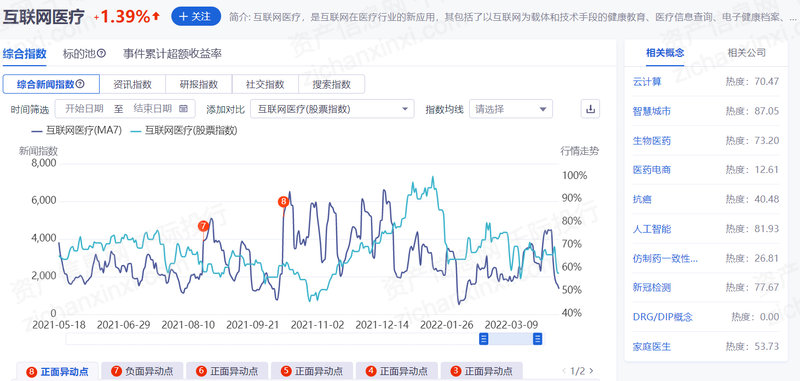Select 搜索指数 index tab
Image resolution: width=800 pixels, height=381 pixels.
(332, 85)
